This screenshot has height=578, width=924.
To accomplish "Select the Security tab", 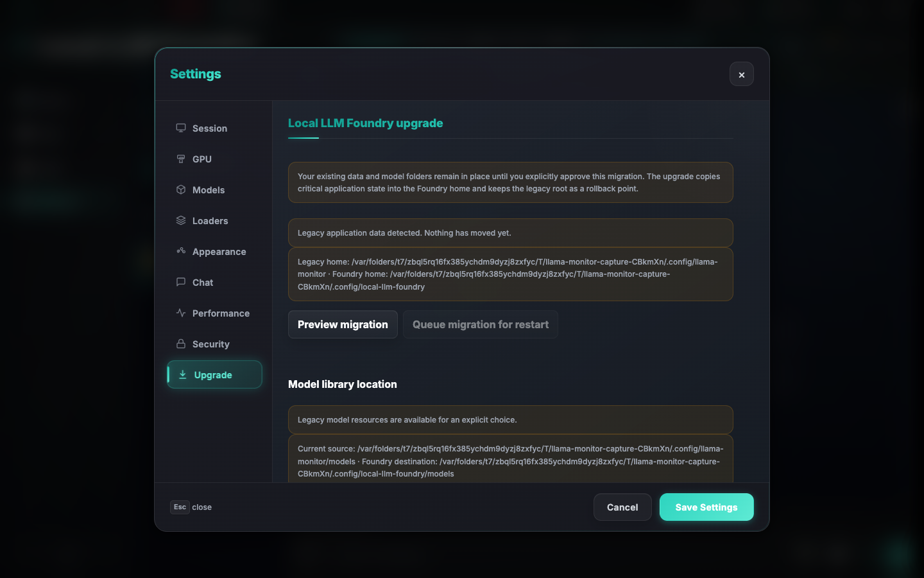I will pyautogui.click(x=214, y=344).
